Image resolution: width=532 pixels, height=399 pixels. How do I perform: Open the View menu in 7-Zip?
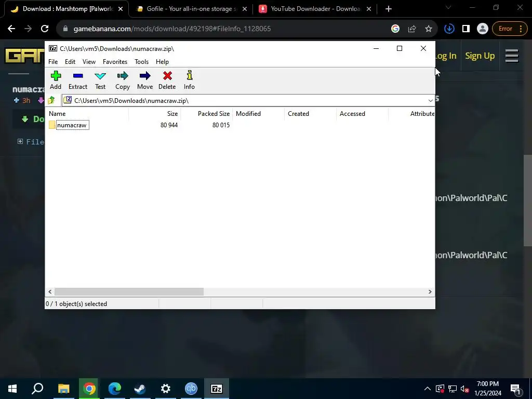(89, 62)
